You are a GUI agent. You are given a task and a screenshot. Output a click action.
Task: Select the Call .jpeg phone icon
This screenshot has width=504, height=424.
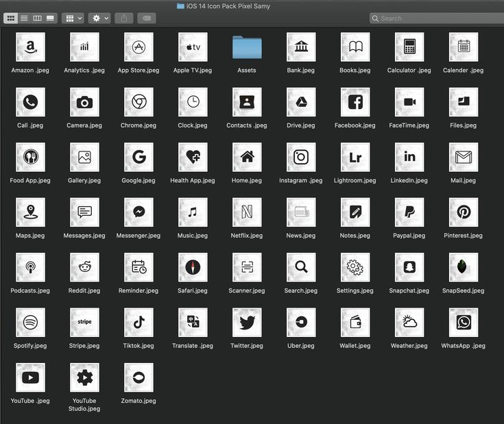point(31,102)
